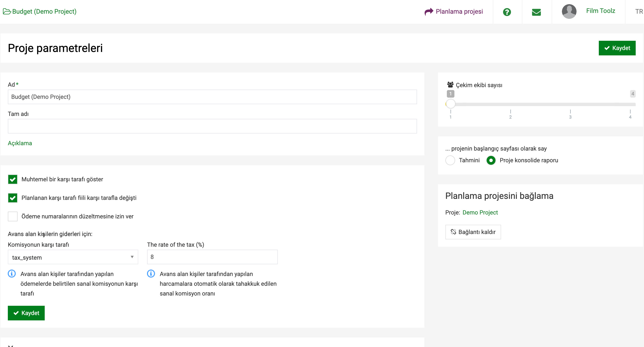
Task: Enable Ödeme numaralarının düzeltmesine izin ver
Action: click(x=12, y=216)
